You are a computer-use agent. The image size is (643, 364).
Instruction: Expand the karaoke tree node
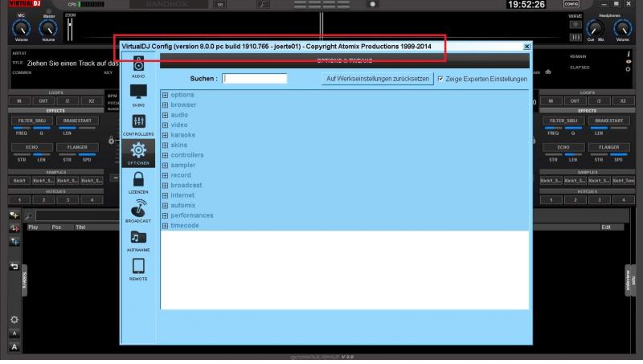tap(165, 135)
